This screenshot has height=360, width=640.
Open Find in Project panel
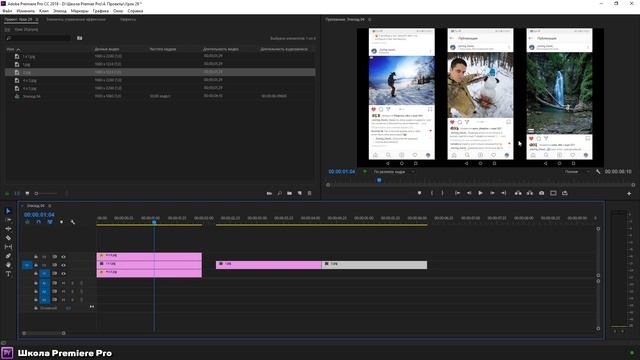point(280,193)
